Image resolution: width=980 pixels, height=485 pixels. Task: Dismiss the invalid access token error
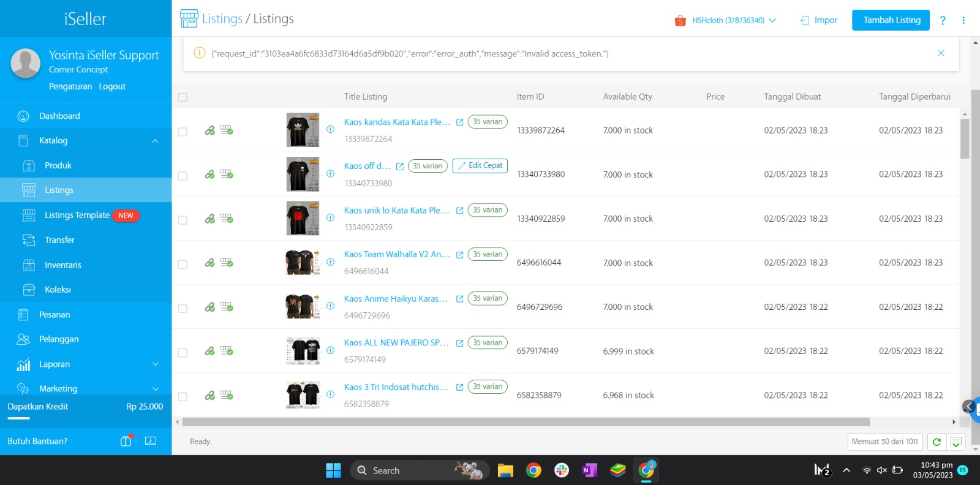coord(941,53)
